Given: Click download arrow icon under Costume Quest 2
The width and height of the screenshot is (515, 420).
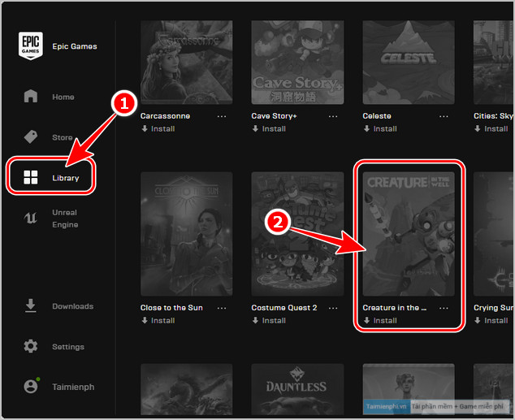Looking at the screenshot, I should (x=255, y=320).
